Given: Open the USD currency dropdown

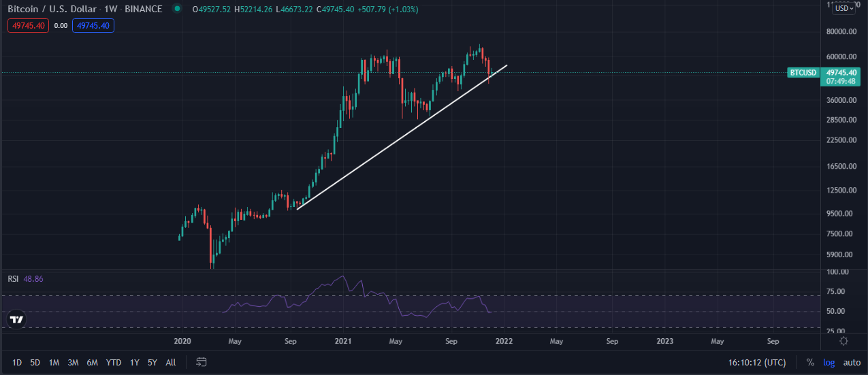Looking at the screenshot, I should tap(845, 8).
